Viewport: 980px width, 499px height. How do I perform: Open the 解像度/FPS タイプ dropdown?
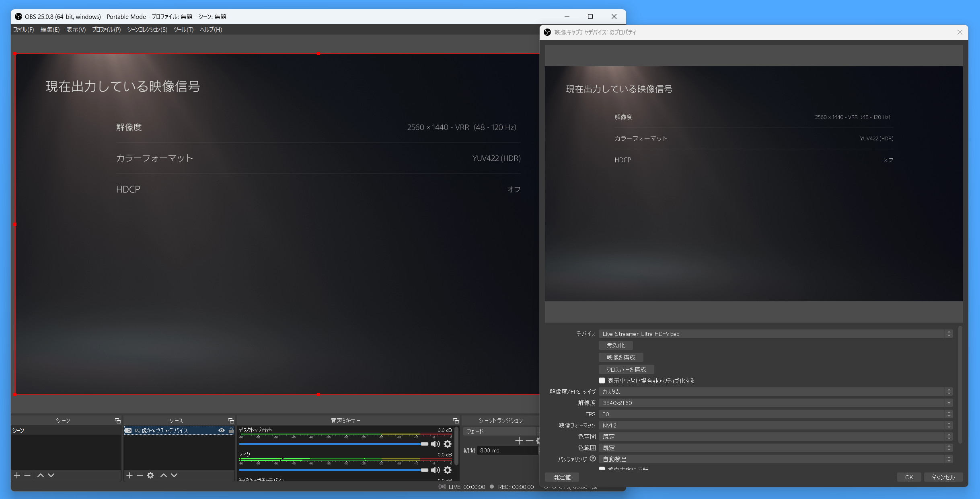click(x=776, y=392)
